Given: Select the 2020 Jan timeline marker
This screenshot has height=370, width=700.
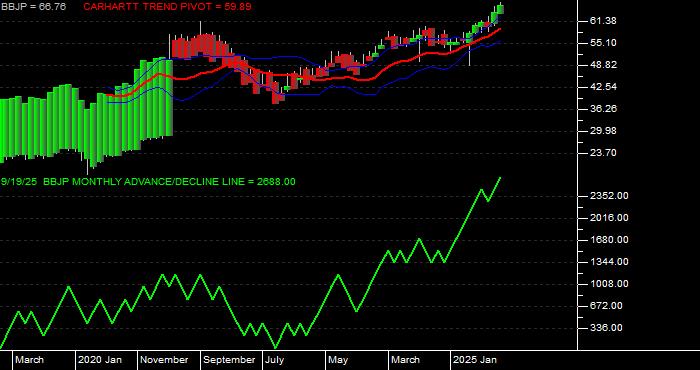Looking at the screenshot, I should [x=100, y=360].
